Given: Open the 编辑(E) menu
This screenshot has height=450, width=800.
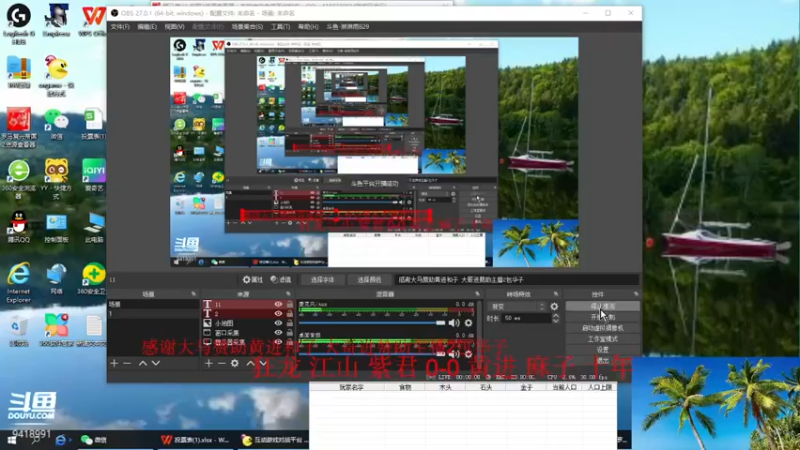Looking at the screenshot, I should (147, 27).
